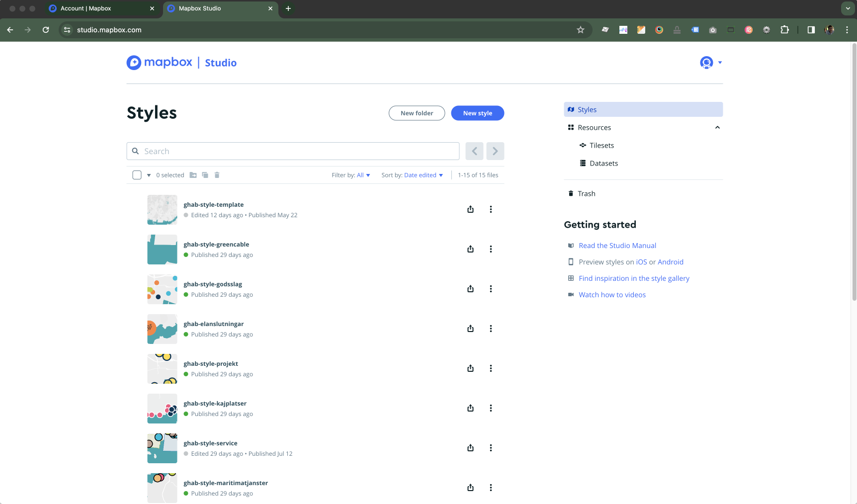Click share icon for ghab-style-godsslag
Screen dimensions: 857x504
point(470,289)
